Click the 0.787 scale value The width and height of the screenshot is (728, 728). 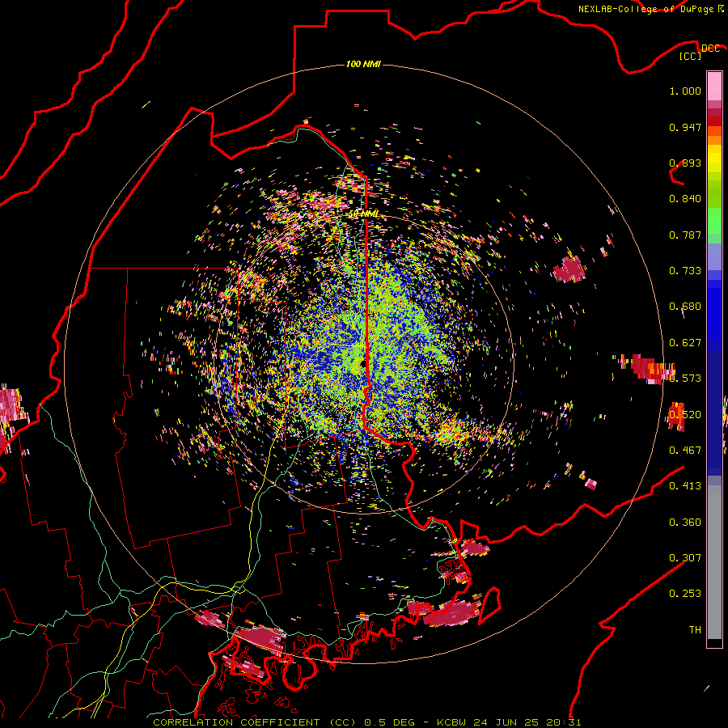(685, 235)
